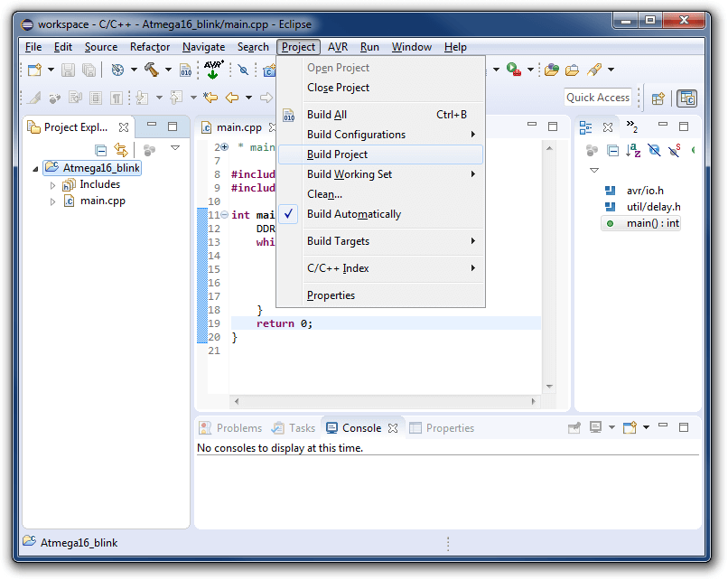Image resolution: width=728 pixels, height=580 pixels.
Task: Toggle Hide Fields icon in Outline
Action: point(654,150)
